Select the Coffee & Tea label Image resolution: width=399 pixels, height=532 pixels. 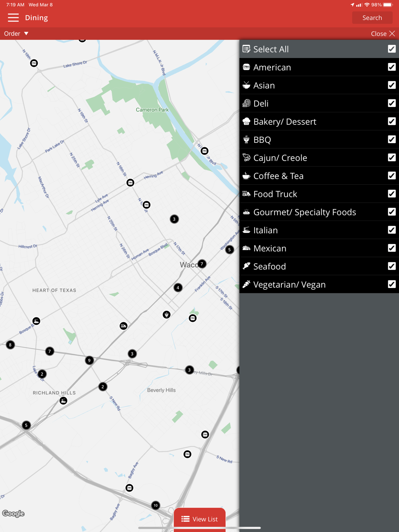pos(279,176)
